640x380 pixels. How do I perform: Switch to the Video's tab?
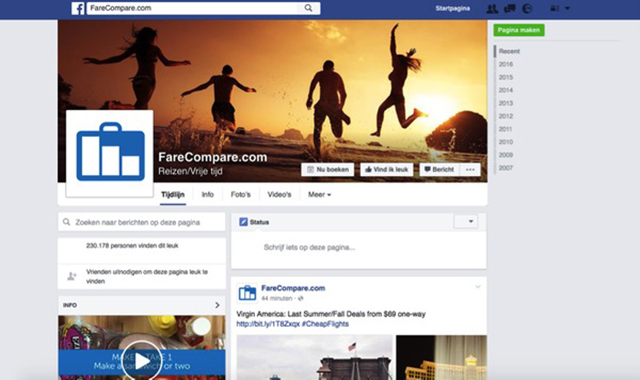click(x=279, y=195)
